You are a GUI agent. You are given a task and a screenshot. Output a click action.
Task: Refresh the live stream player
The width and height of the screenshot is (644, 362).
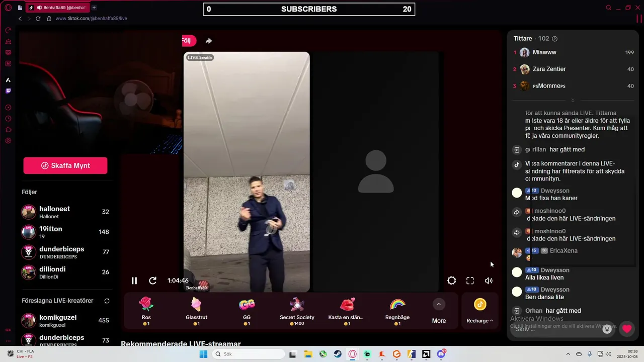coord(153,281)
